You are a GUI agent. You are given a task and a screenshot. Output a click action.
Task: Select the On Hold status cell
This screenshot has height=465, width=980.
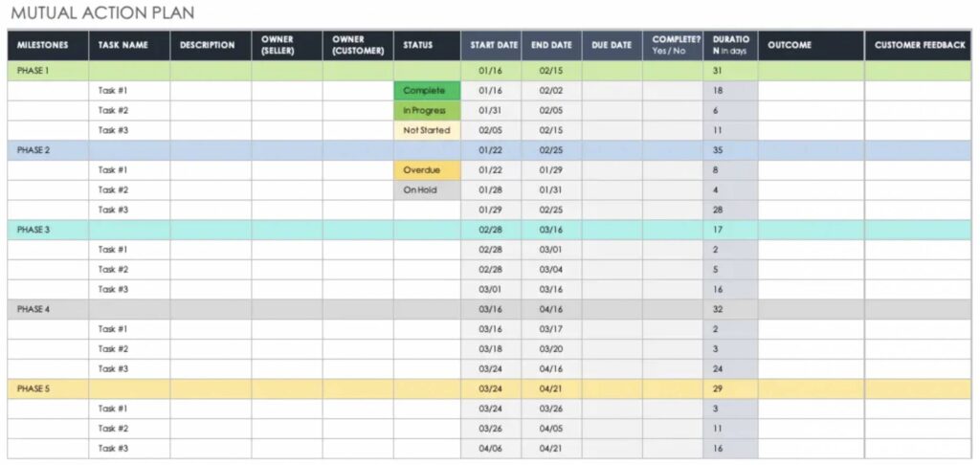click(x=427, y=189)
